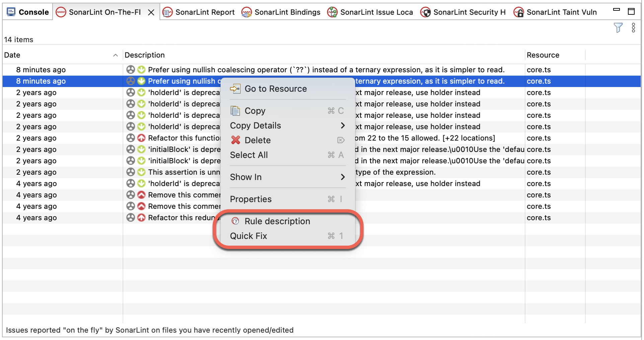Viewport: 644px width, 340px height.
Task: Click the Go to Resource arrow icon
Action: click(235, 89)
